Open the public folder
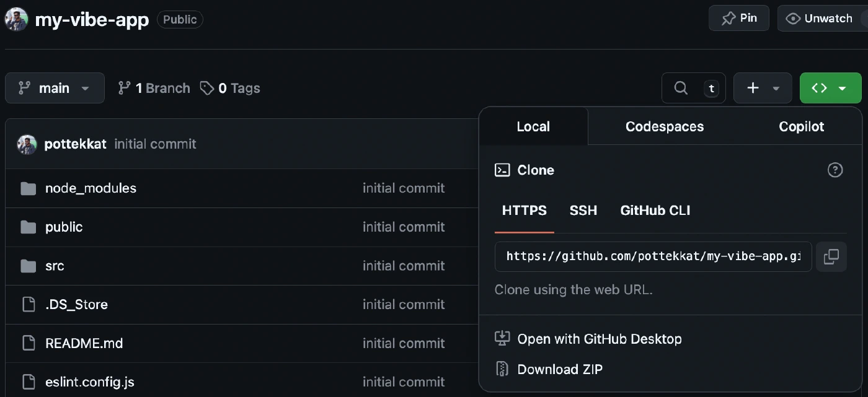Viewport: 868px width, 397px height. pyautogui.click(x=64, y=227)
